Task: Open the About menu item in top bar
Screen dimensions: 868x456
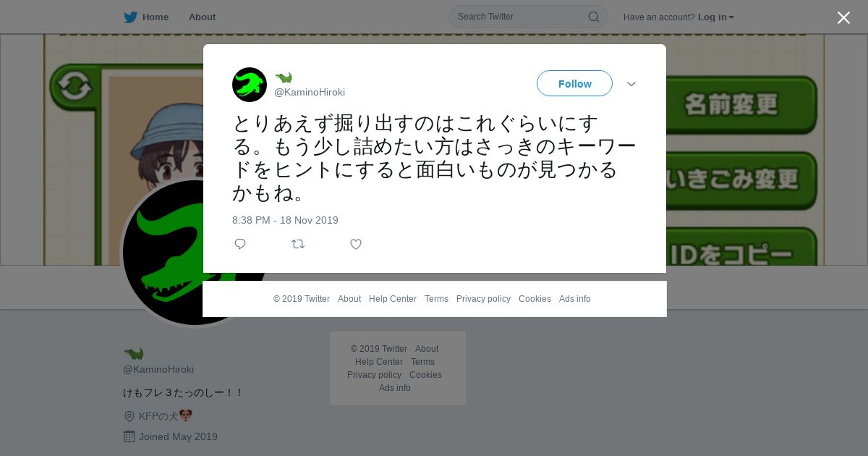Action: coord(202,17)
